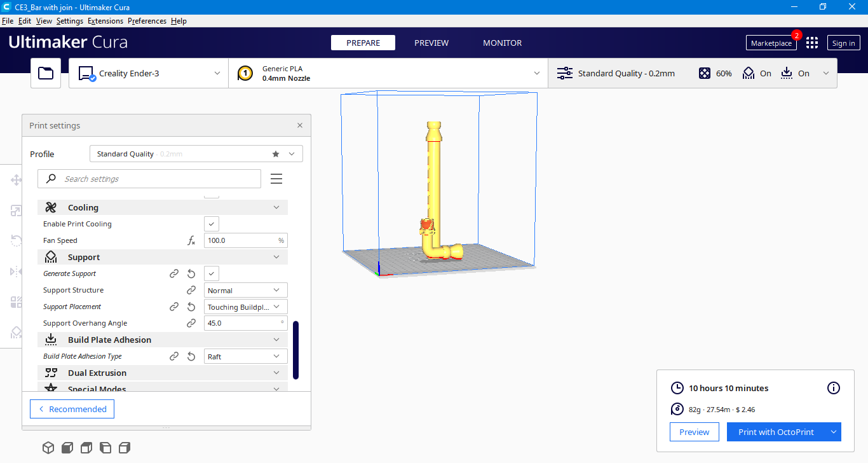Click link icon beside Support Structure
This screenshot has width=868, height=463.
click(x=191, y=290)
